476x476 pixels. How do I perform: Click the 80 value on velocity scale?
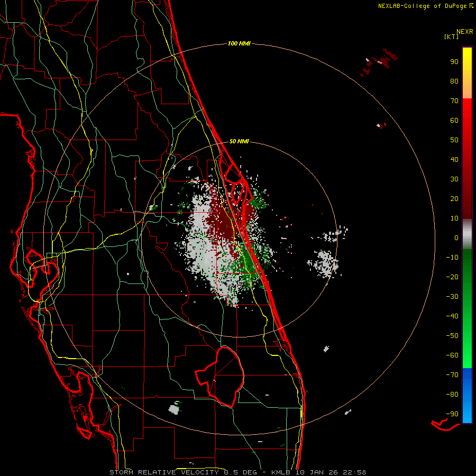pos(454,81)
